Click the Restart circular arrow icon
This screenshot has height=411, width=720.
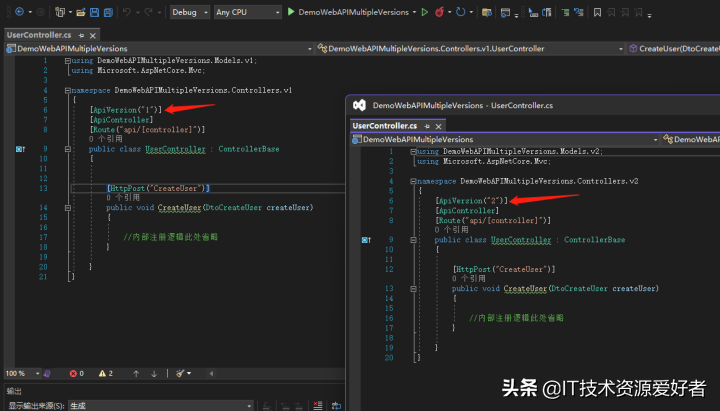[460, 12]
